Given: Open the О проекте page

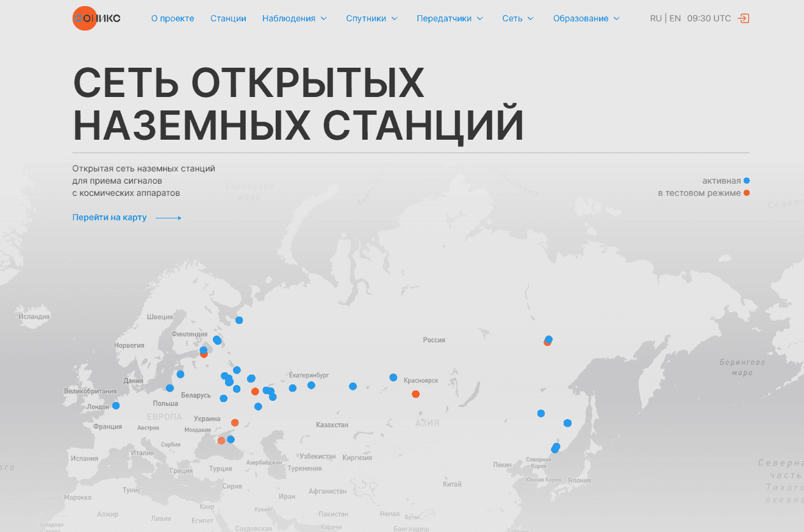Looking at the screenshot, I should [173, 18].
